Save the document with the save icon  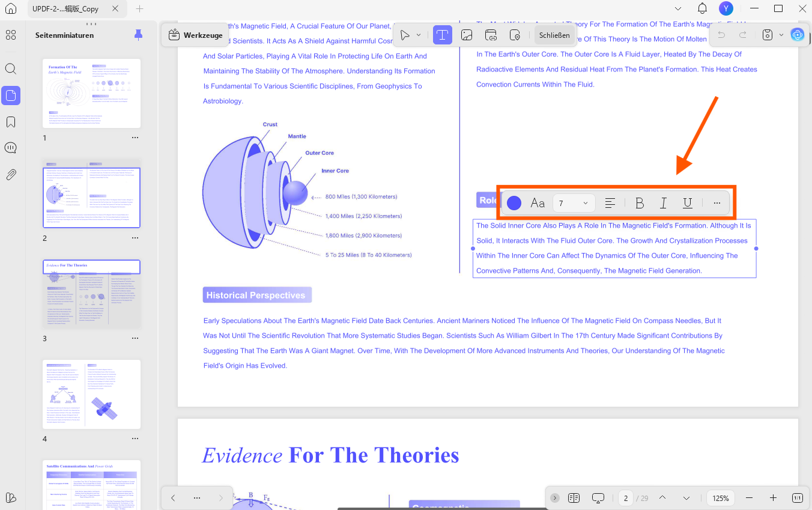pyautogui.click(x=767, y=35)
